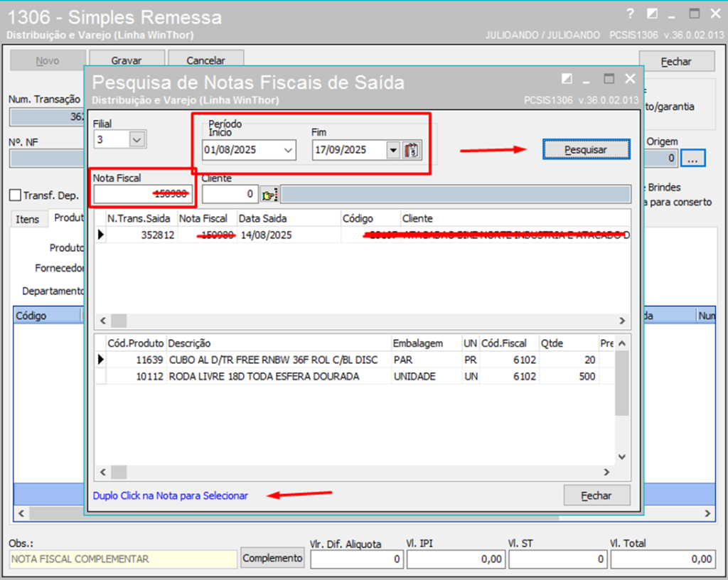Switch to the Itens tab

tap(28, 219)
